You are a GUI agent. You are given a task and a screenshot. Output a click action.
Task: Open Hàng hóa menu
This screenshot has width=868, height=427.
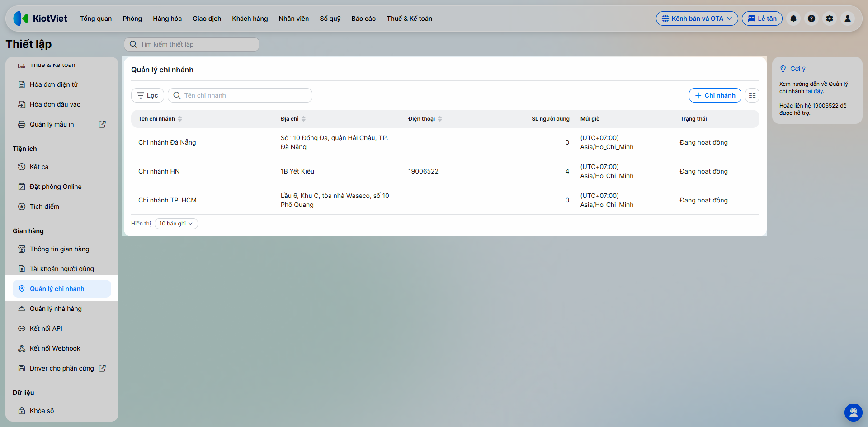tap(167, 19)
